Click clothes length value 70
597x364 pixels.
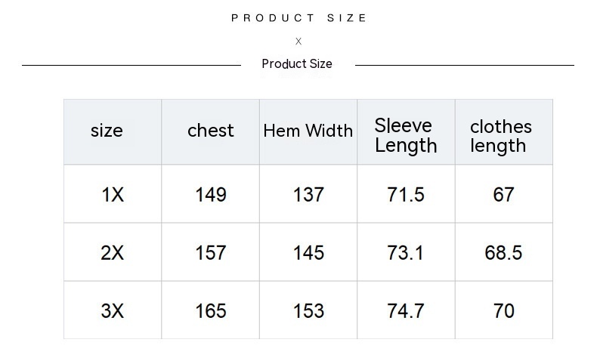click(x=503, y=310)
